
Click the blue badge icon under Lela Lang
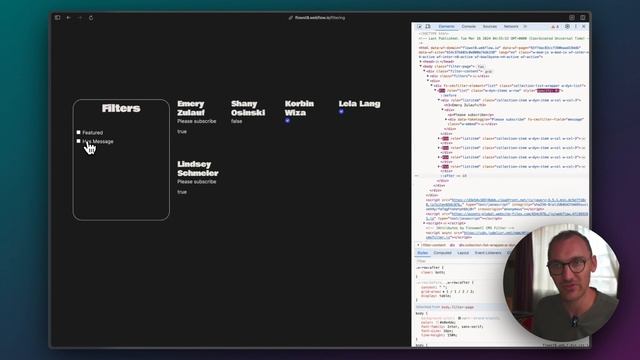pos(341,112)
